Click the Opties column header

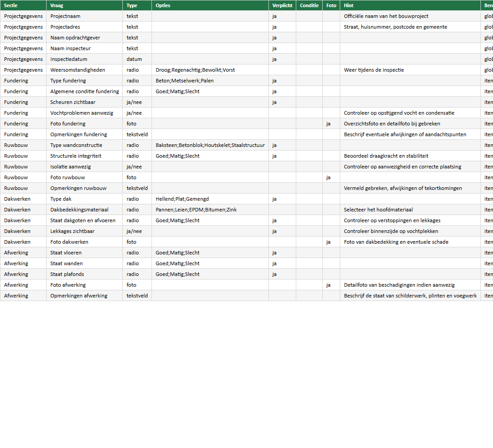click(x=163, y=5)
